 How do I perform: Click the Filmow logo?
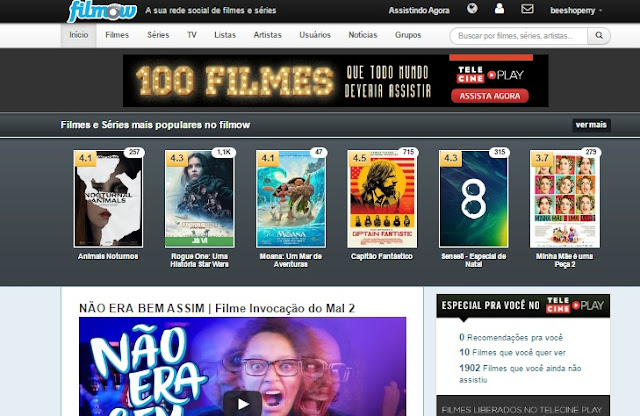(x=102, y=11)
